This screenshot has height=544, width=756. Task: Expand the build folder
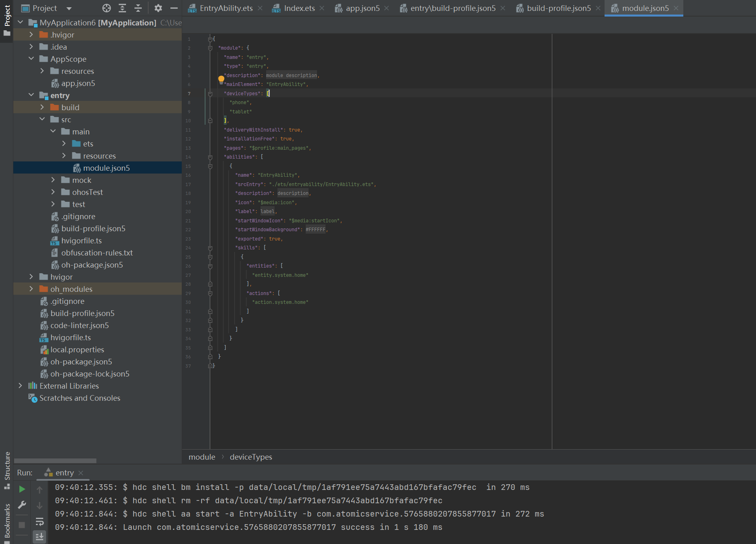[42, 107]
